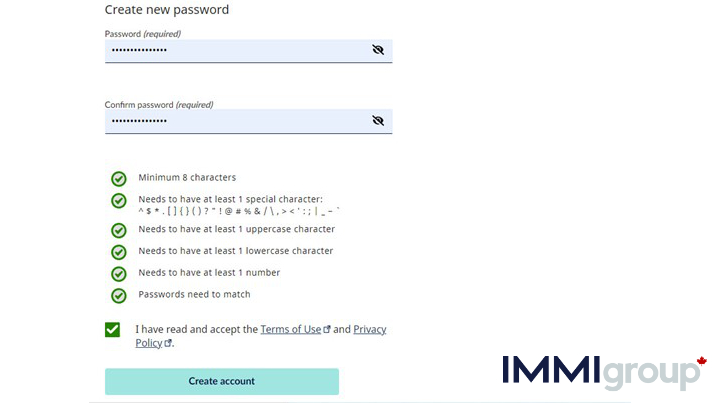Click the Create new password heading
The width and height of the screenshot is (718, 403).
click(x=167, y=10)
